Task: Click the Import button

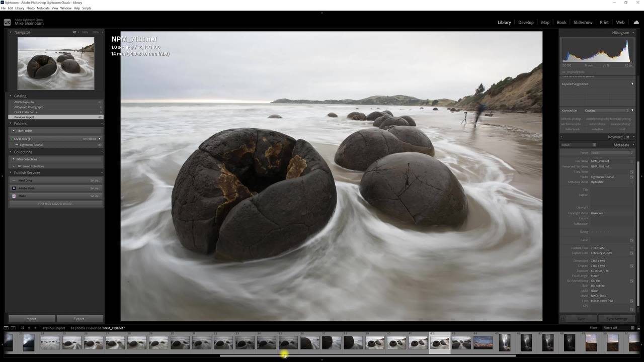Action: click(31, 319)
